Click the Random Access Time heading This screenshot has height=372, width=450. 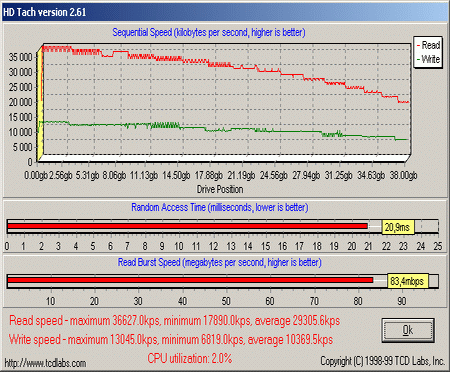(x=219, y=207)
